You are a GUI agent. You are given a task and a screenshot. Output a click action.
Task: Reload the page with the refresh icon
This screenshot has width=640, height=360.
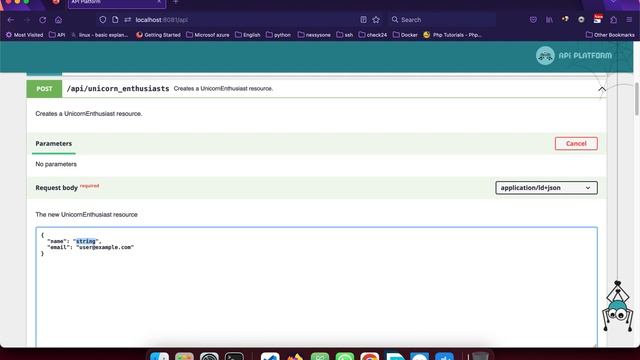pos(42,20)
